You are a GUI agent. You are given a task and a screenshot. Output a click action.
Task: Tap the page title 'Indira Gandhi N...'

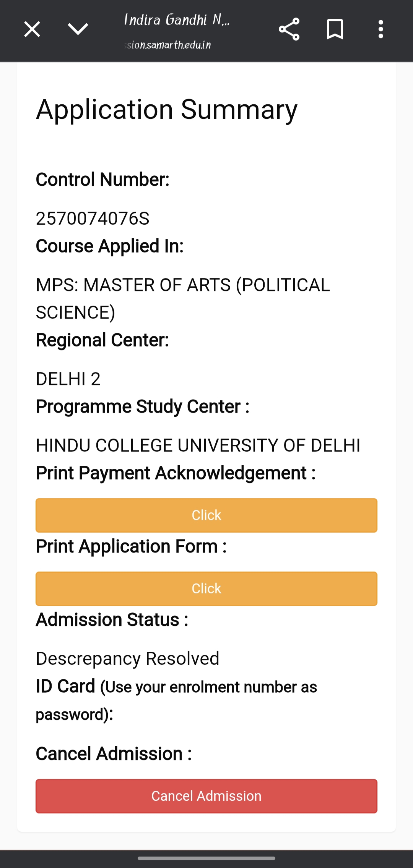(177, 19)
